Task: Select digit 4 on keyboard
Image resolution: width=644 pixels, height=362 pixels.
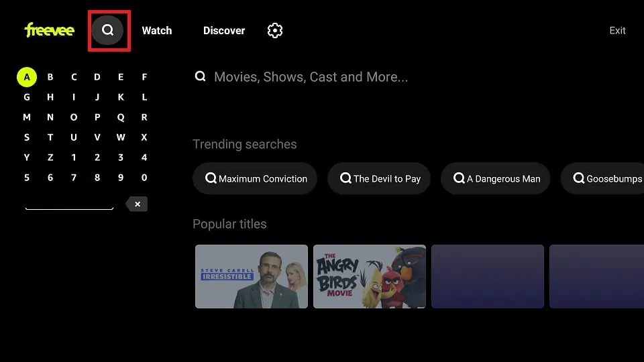Action: click(144, 157)
